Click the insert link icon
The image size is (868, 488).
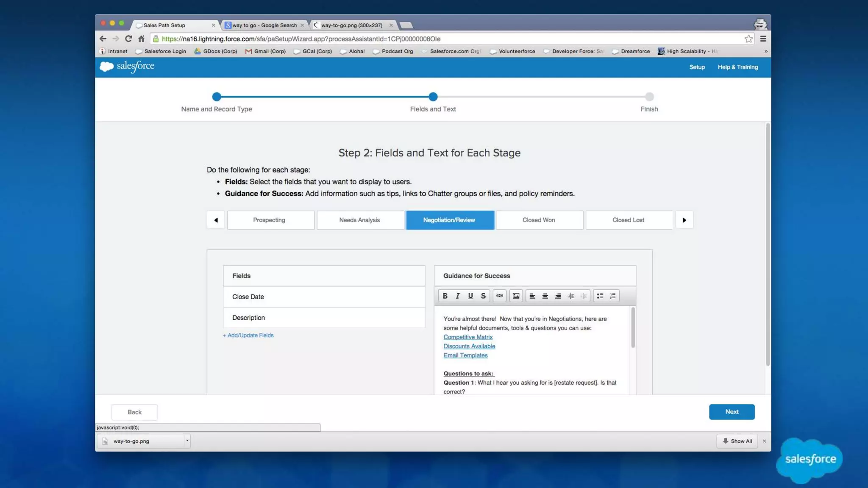pyautogui.click(x=500, y=296)
